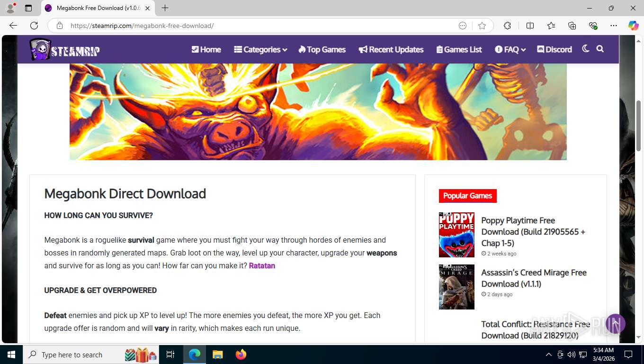Open the Windows Start menu
This screenshot has height=364, width=644.
click(x=11, y=355)
